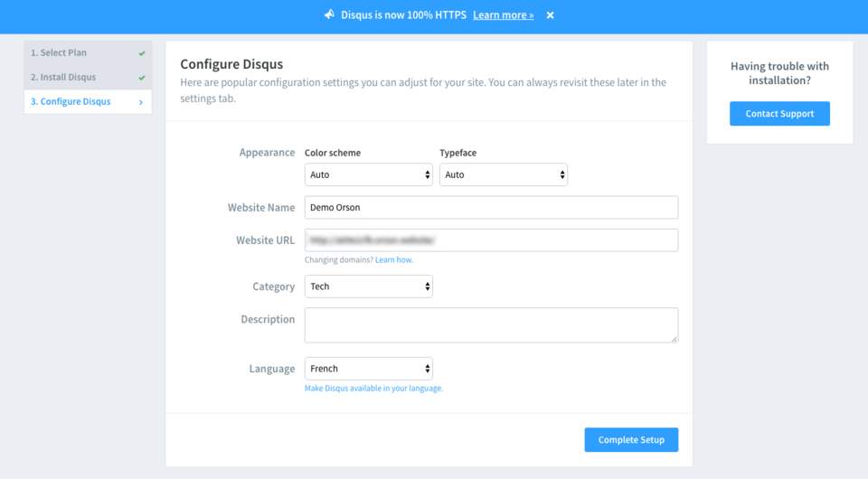Click the Appearance label

tap(267, 153)
